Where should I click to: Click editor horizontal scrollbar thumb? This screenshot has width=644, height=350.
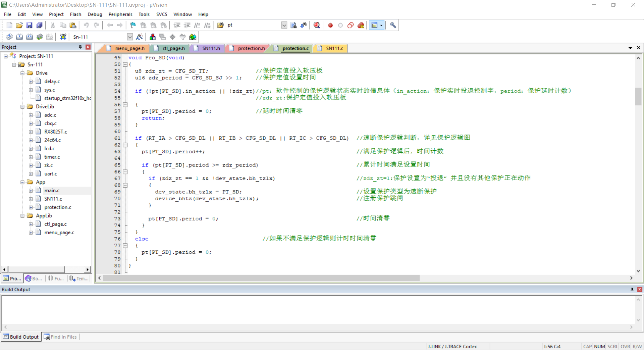pyautogui.click(x=261, y=278)
